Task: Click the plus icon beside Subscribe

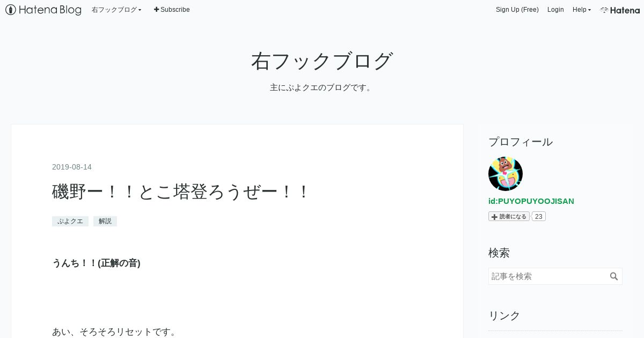Action: pos(157,10)
